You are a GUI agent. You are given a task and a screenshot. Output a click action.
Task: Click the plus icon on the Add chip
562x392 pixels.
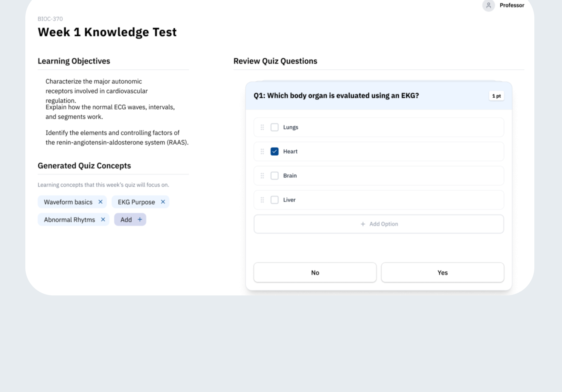click(140, 219)
